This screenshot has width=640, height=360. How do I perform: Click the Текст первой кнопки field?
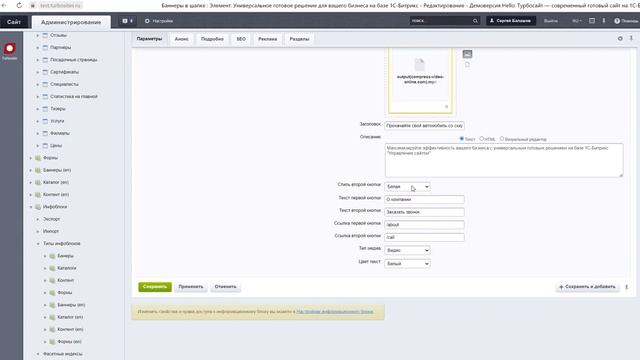point(424,200)
